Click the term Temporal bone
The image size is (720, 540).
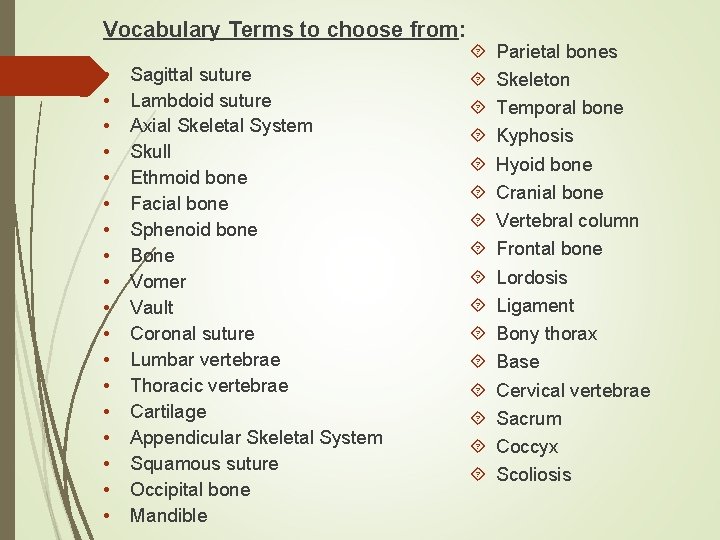click(560, 107)
